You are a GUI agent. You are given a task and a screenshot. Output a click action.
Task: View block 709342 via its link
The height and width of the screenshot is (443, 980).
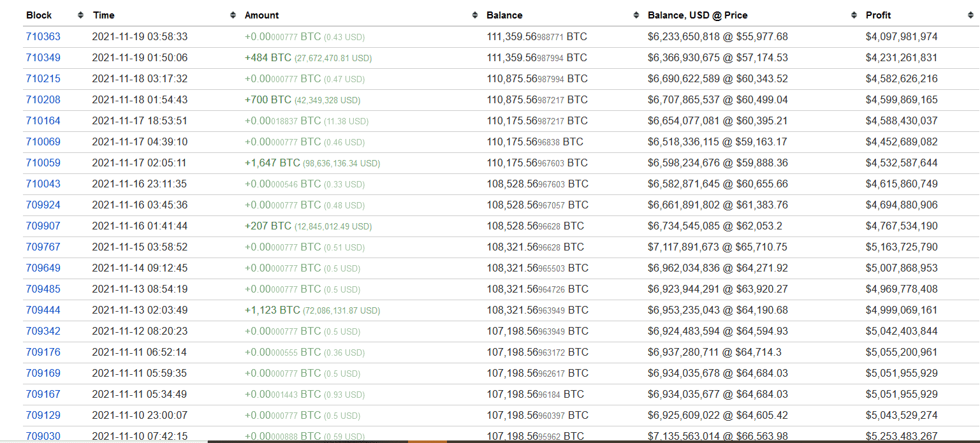[43, 331]
